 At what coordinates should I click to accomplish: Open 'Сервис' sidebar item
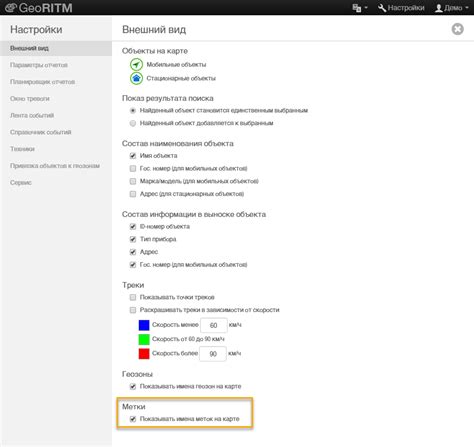coord(21,183)
